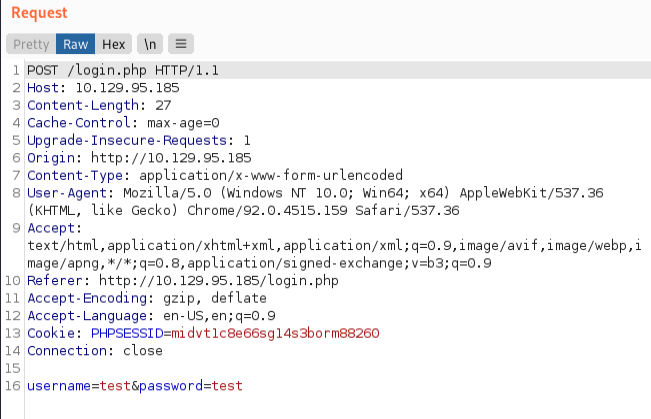The image size is (651, 419).
Task: Click the Connection: close header
Action: [89, 351]
